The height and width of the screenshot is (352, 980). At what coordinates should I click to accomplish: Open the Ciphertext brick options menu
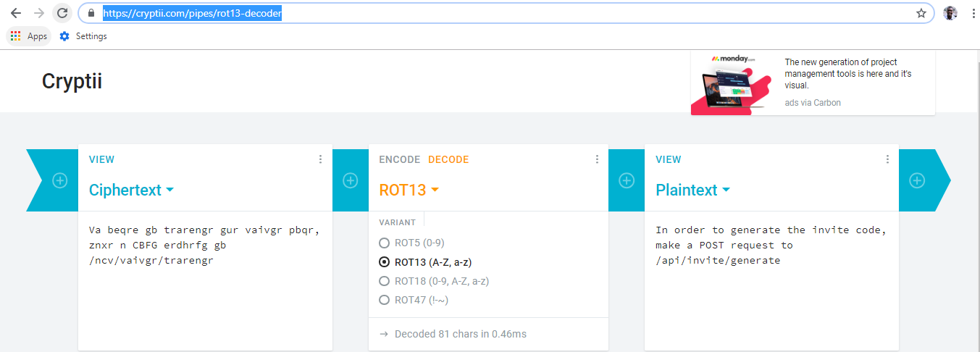coord(321,159)
